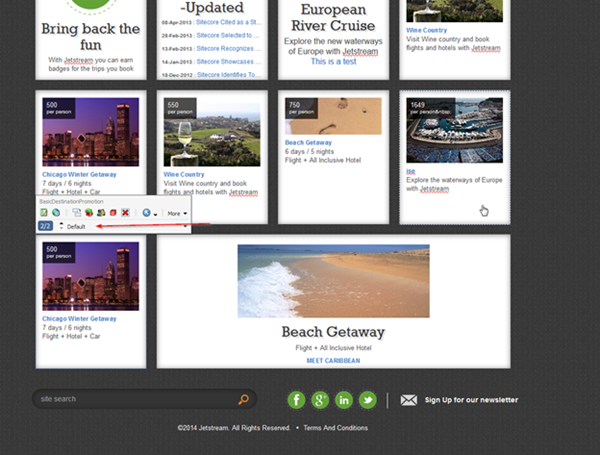Click the sand footprints image priced 750
This screenshot has width=600, height=455.
point(333,116)
